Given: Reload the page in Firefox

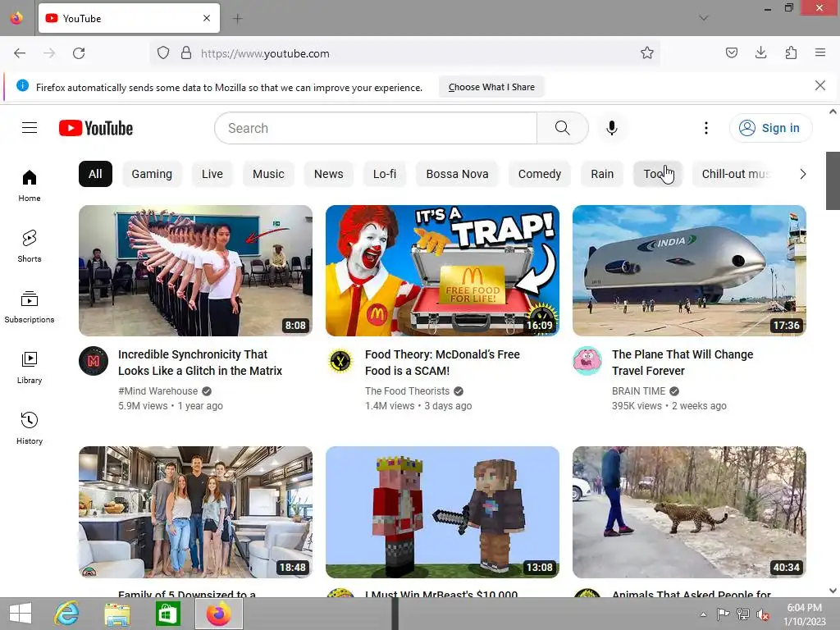Looking at the screenshot, I should click(x=79, y=53).
